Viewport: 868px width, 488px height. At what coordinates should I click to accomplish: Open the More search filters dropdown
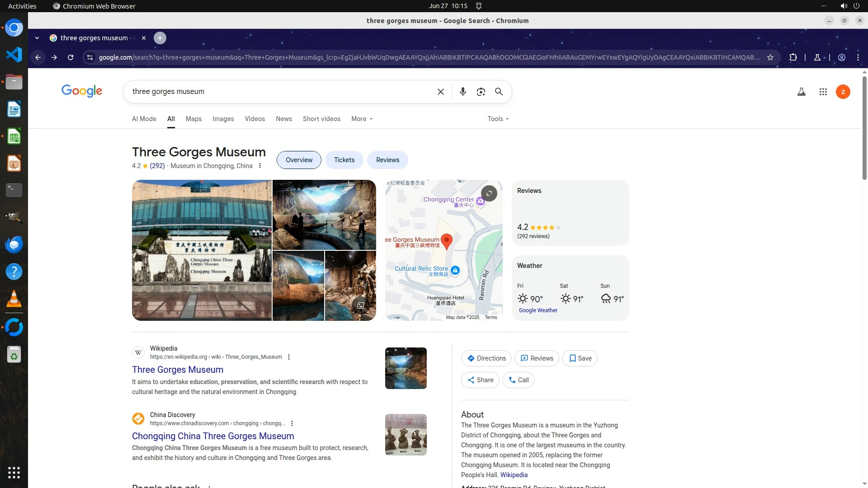click(x=362, y=119)
